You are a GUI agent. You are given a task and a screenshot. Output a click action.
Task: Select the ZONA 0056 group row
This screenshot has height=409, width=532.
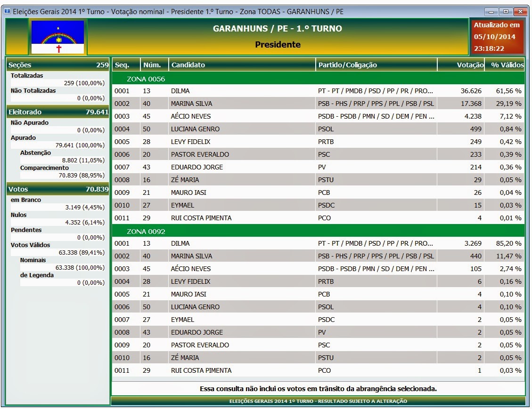point(318,79)
